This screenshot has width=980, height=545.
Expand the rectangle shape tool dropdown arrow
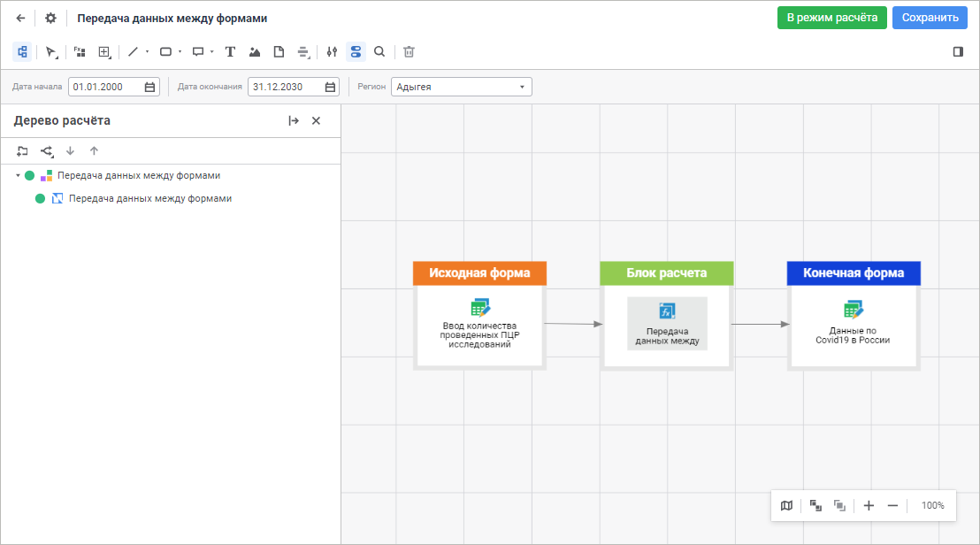(180, 52)
